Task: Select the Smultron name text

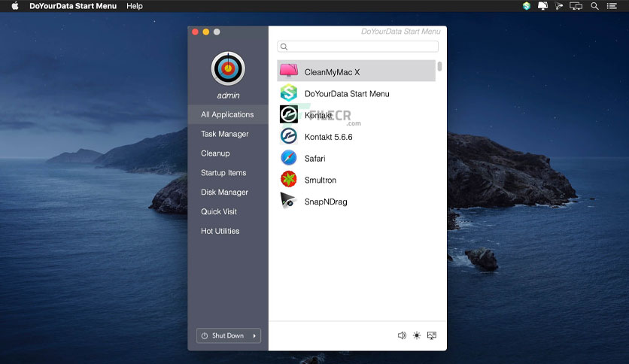Action: pyautogui.click(x=321, y=180)
